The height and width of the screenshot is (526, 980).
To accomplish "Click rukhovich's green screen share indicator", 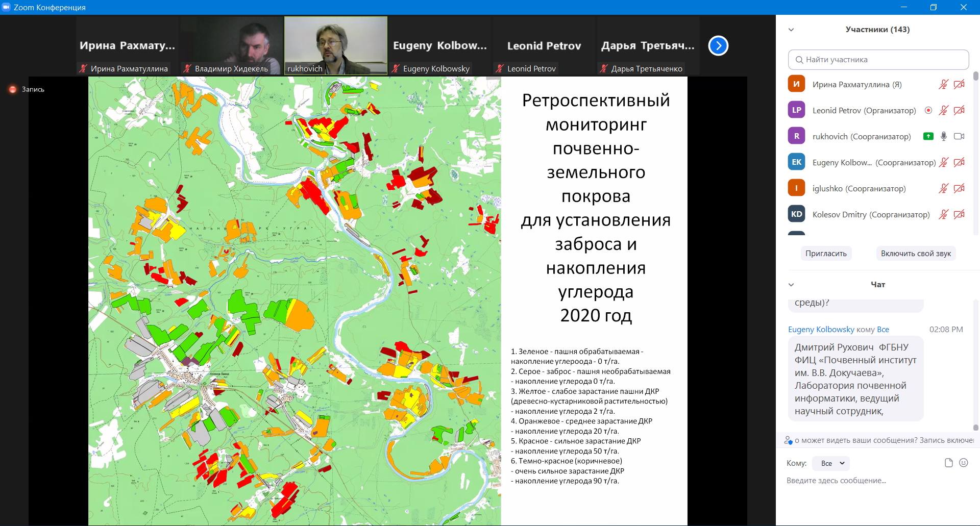I will point(928,136).
